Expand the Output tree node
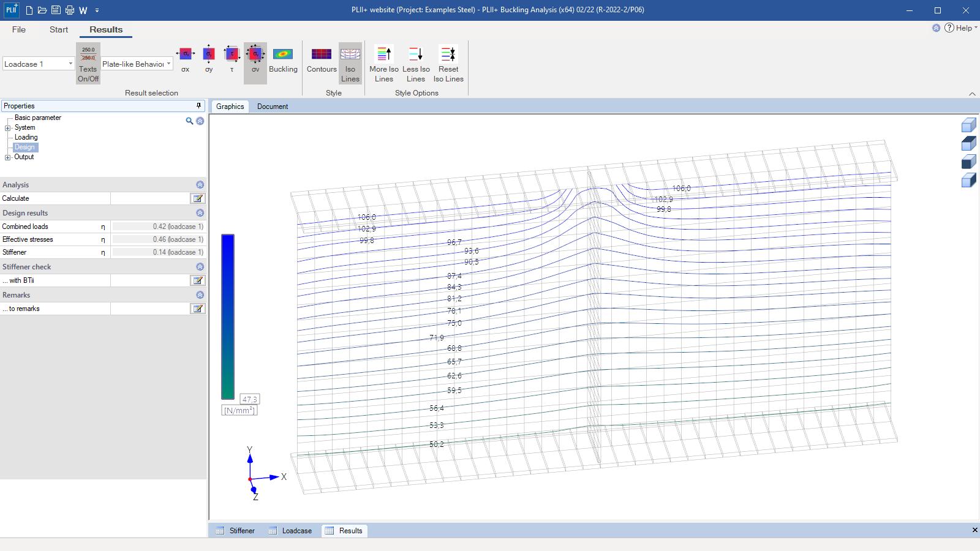980x551 pixels. (x=8, y=157)
